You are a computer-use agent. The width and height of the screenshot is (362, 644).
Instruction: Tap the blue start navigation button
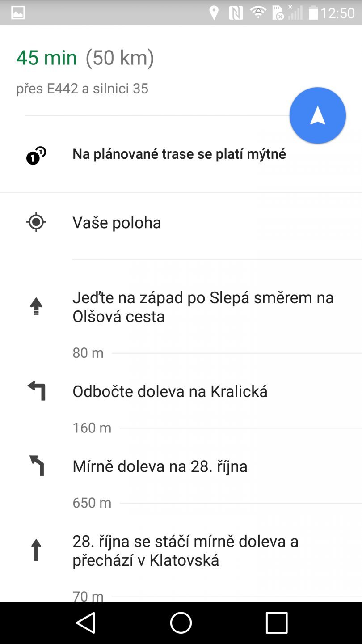click(317, 115)
